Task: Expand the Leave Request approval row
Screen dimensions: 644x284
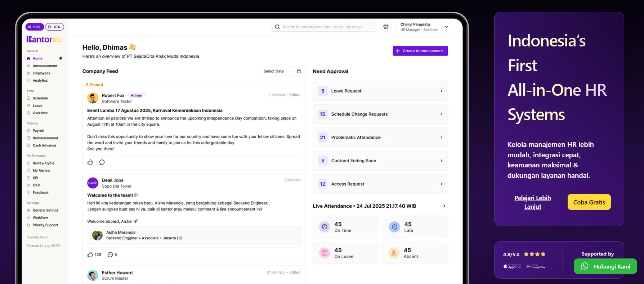Action: tap(441, 91)
